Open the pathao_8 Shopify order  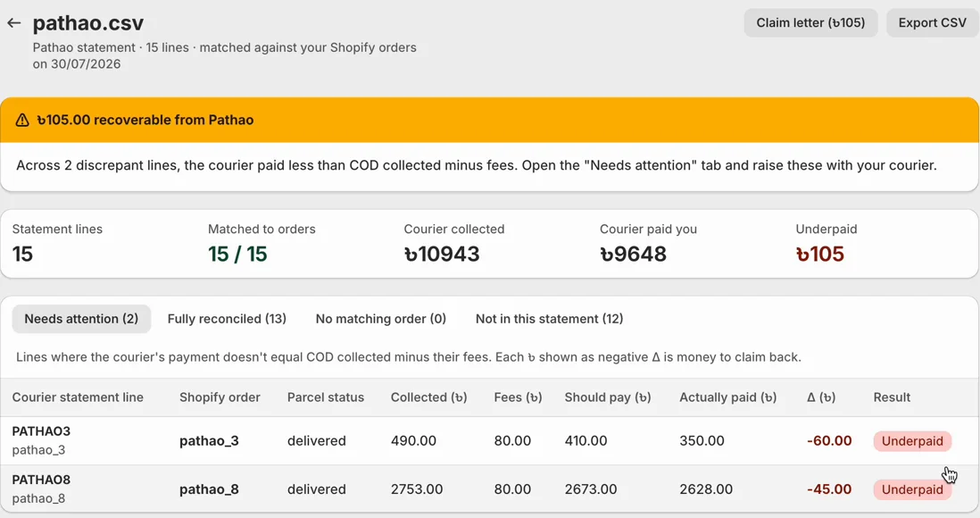[210, 489]
